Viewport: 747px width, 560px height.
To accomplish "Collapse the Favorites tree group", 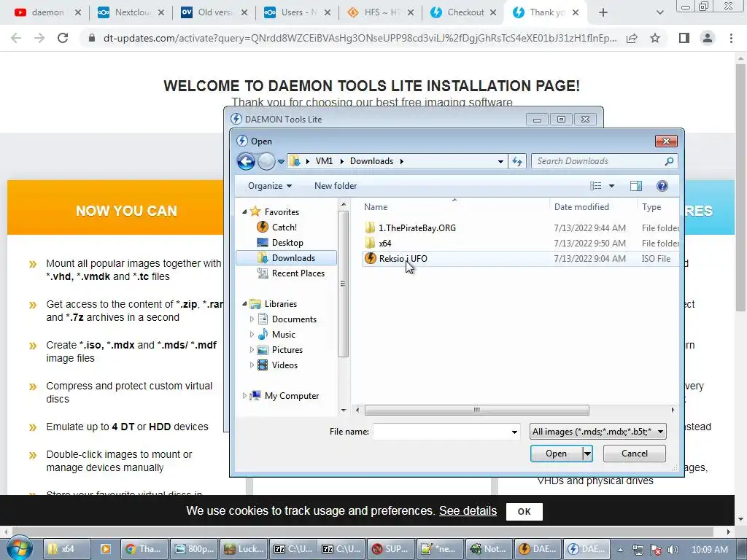I will tap(244, 211).
